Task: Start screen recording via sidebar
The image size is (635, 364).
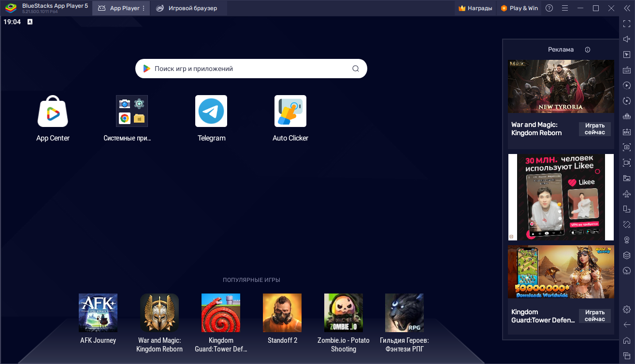Action: coord(627,163)
